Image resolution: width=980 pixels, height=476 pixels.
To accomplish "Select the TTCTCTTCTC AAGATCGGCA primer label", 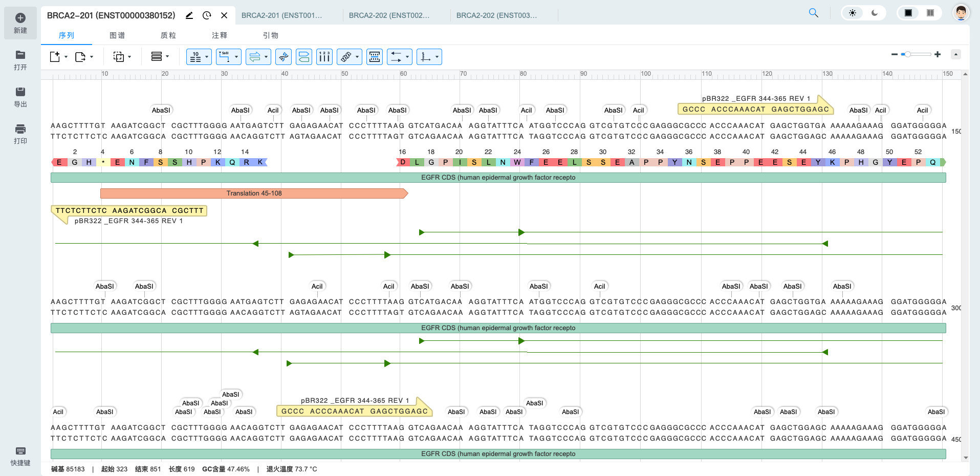I will [x=129, y=210].
